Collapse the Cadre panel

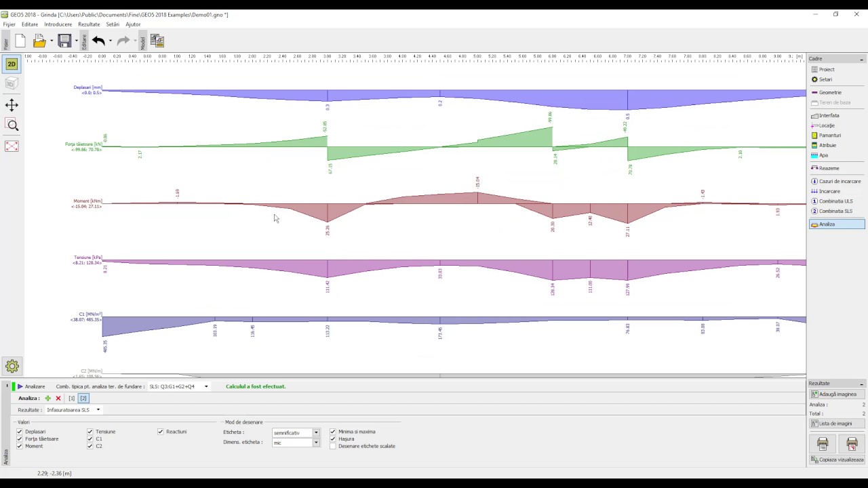point(861,59)
